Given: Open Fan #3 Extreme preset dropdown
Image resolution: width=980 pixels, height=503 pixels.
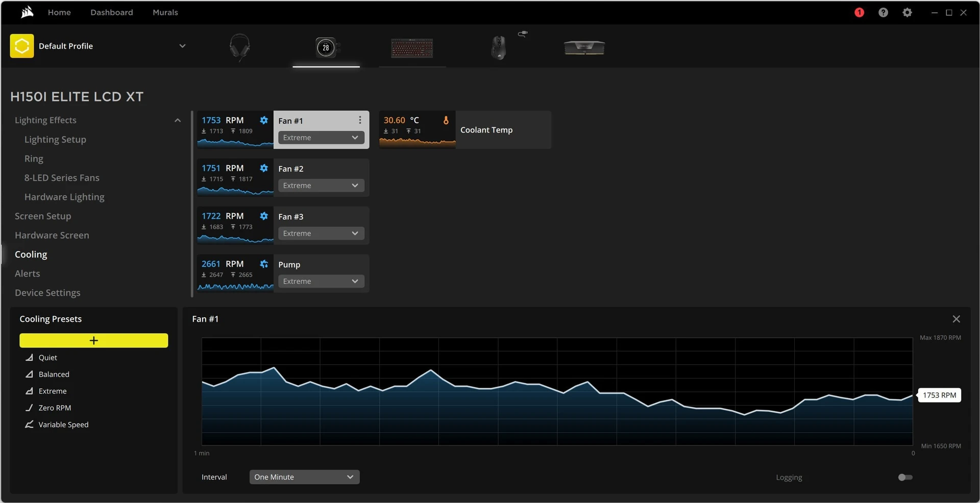Looking at the screenshot, I should click(321, 234).
